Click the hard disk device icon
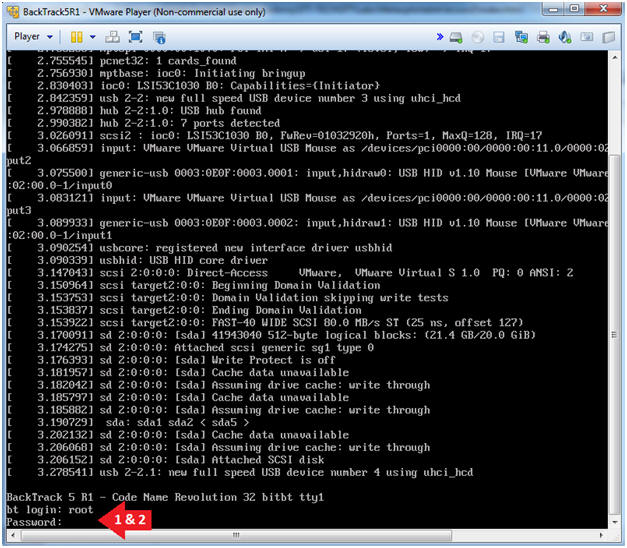This screenshot has width=627, height=548. 456,37
